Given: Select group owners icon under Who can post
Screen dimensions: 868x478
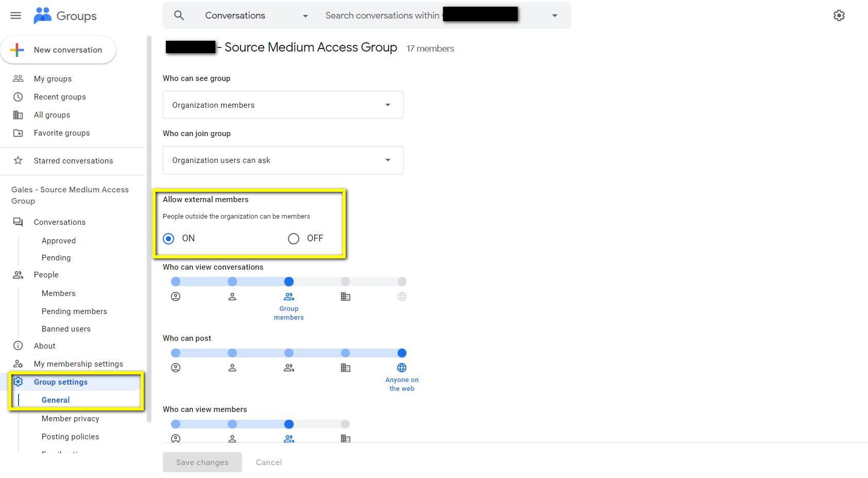Looking at the screenshot, I should tap(176, 368).
